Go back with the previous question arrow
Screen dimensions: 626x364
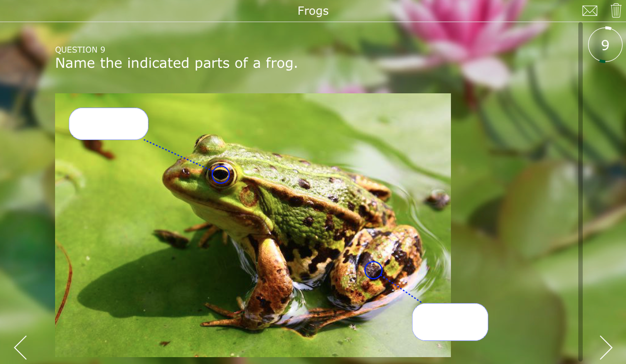[x=20, y=348]
